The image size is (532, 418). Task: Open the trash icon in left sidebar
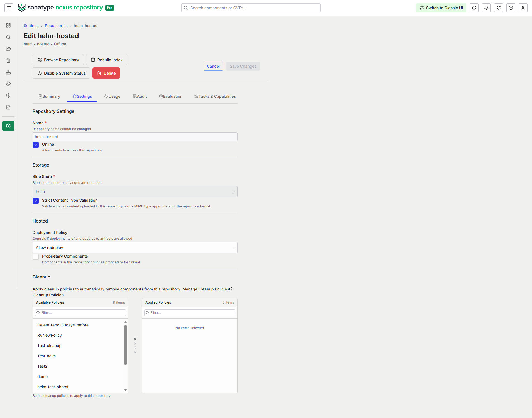[8, 60]
